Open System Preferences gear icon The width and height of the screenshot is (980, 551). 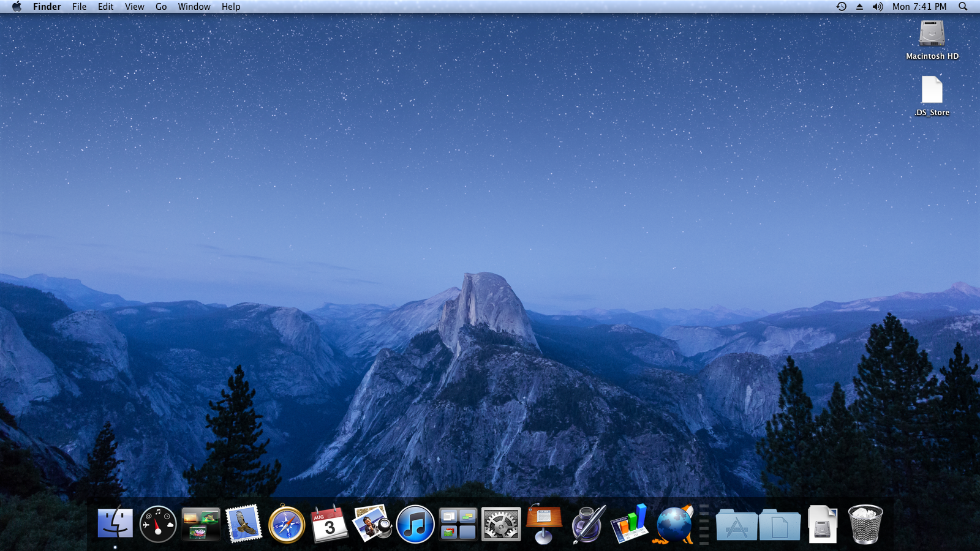click(501, 524)
